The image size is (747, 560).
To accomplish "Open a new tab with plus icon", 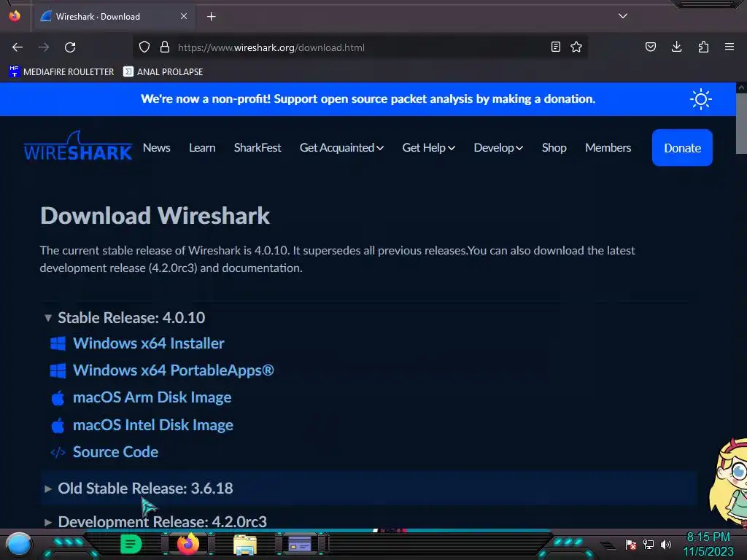I will [211, 17].
